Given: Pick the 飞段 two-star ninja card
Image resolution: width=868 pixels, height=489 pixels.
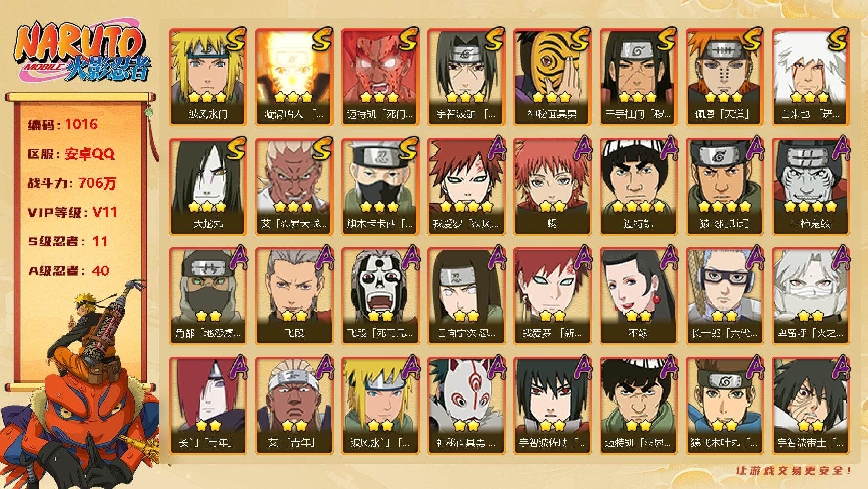Looking at the screenshot, I should coord(294,296).
